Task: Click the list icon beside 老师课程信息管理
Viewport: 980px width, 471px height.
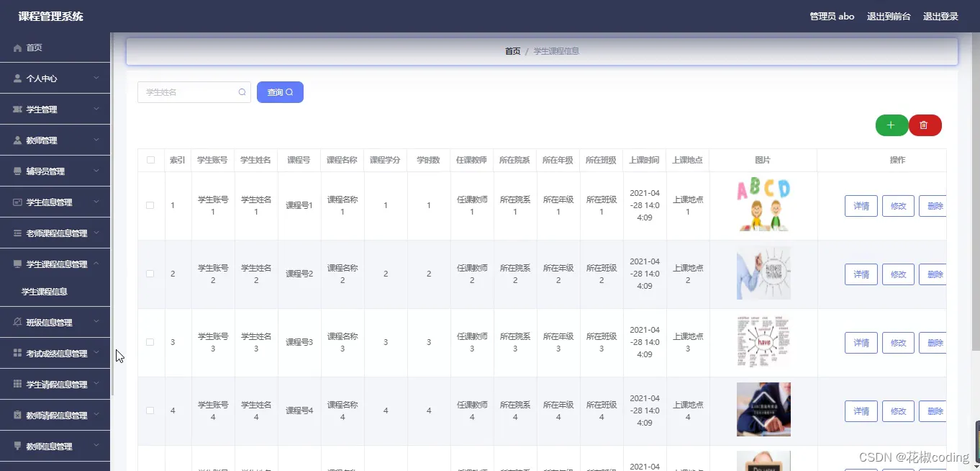Action: coord(17,233)
